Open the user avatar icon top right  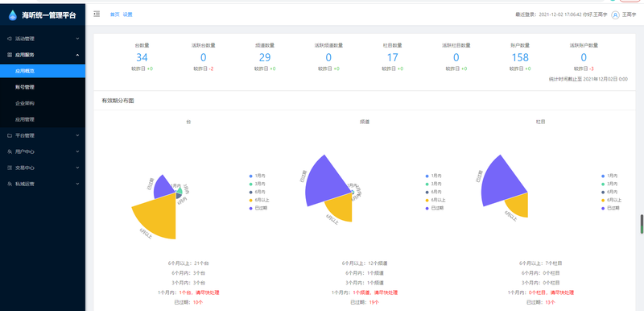(615, 15)
